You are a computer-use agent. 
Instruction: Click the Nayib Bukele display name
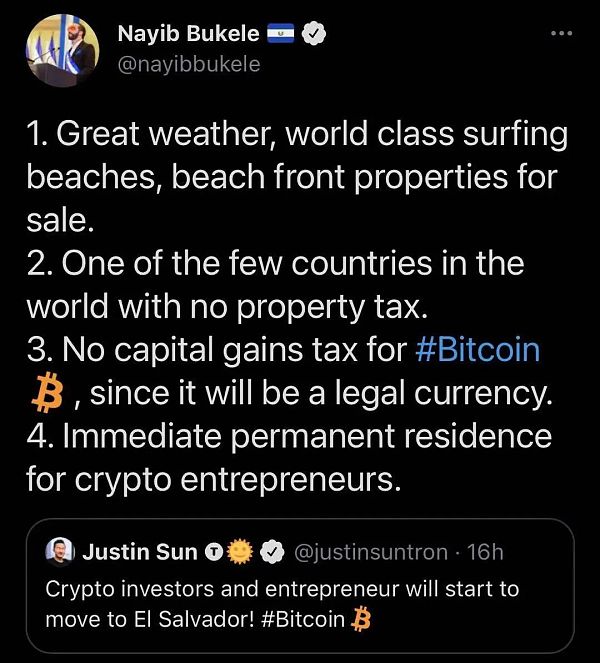(186, 34)
